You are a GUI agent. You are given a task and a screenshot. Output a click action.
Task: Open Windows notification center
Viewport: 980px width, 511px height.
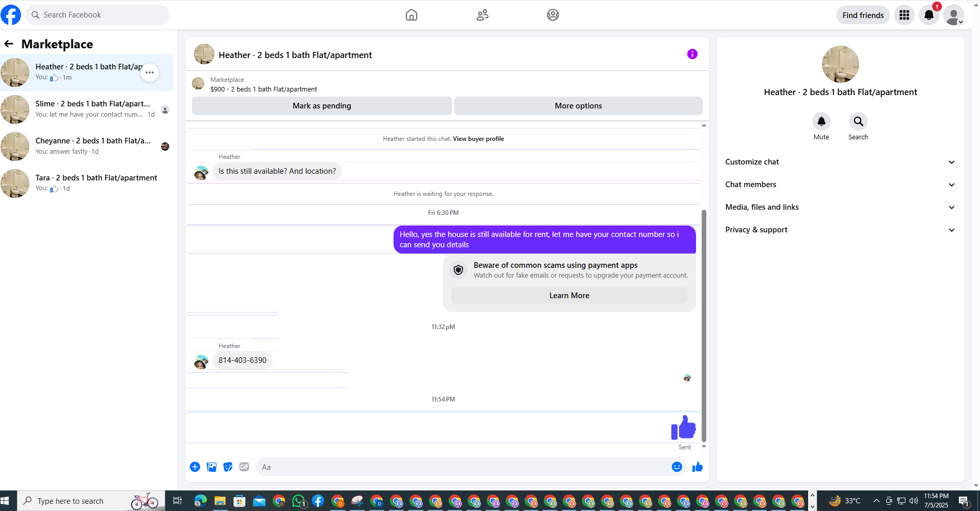tap(964, 501)
